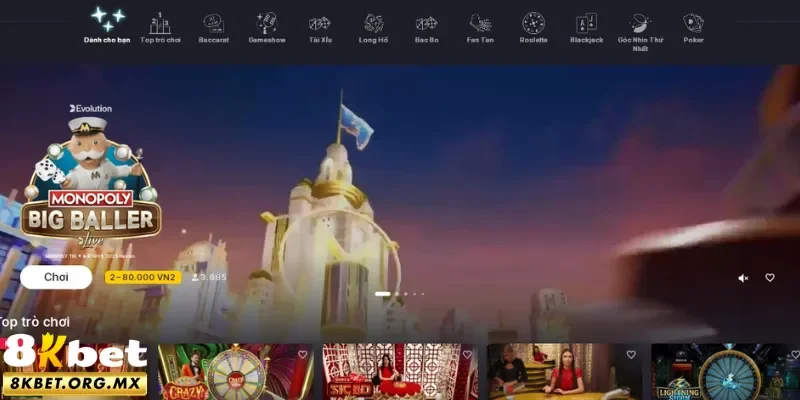Favorite the Crazy Time game card
800x400 pixels.
pos(302,355)
